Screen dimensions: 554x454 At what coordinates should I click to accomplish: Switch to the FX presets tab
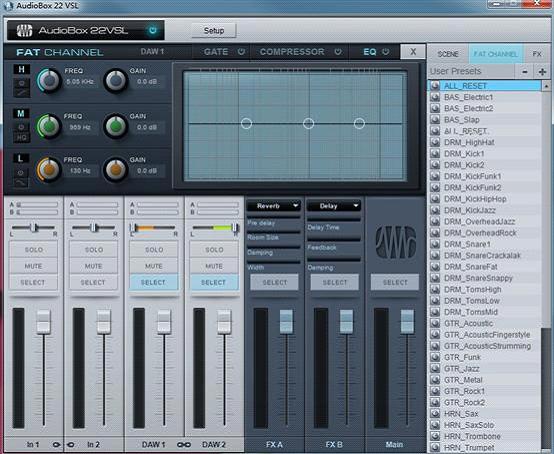(537, 54)
